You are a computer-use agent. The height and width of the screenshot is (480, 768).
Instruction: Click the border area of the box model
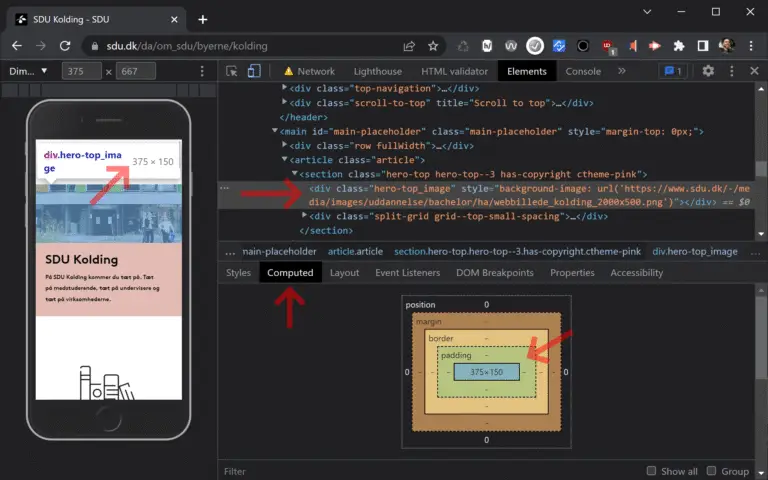[441, 338]
